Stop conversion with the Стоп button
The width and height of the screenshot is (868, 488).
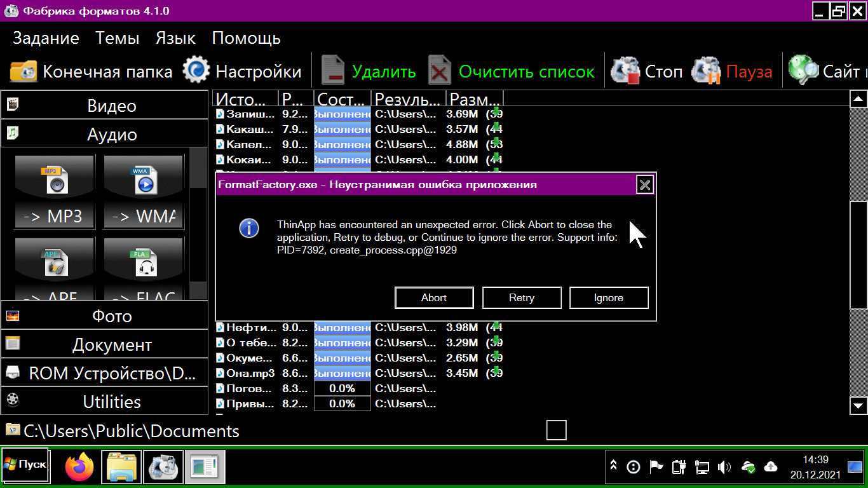[x=646, y=72]
